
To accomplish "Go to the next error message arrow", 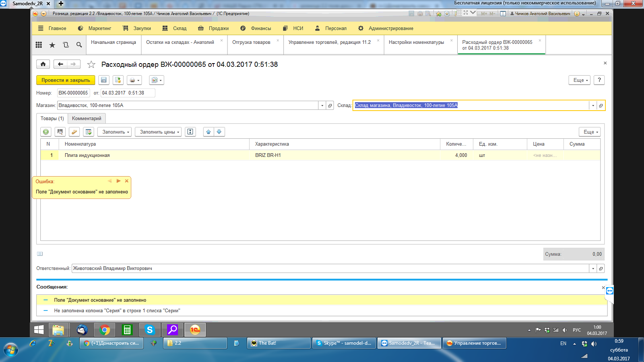I will 118,181.
